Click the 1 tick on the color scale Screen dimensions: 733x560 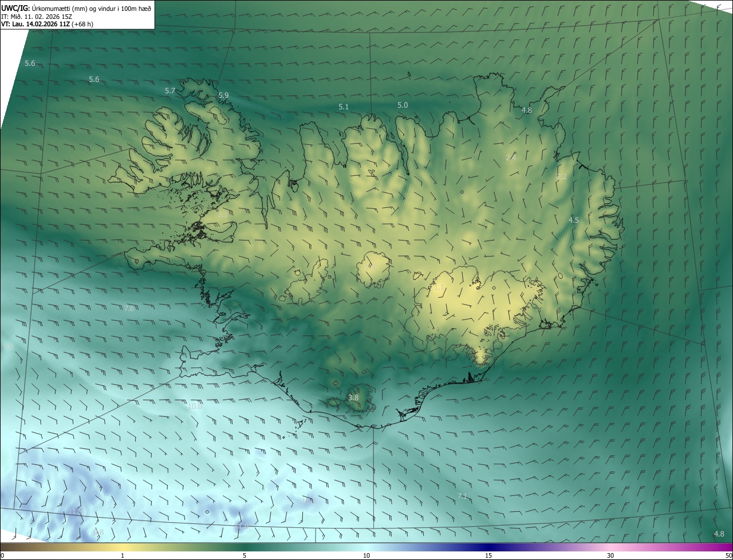point(123,555)
